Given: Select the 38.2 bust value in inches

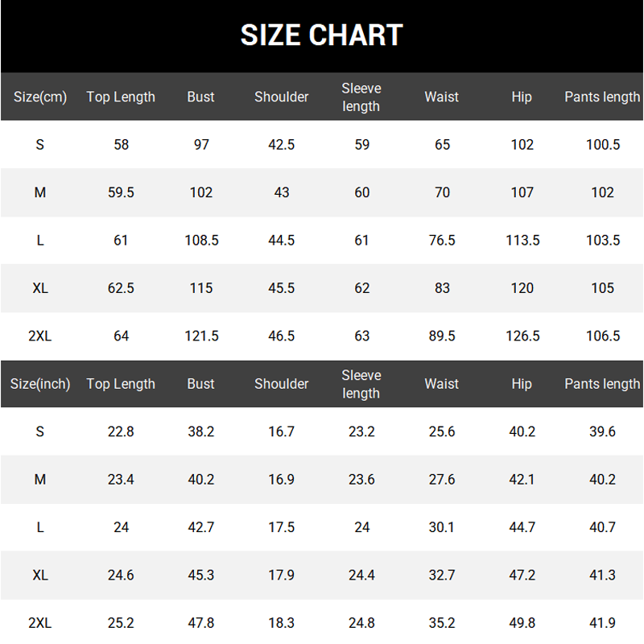Looking at the screenshot, I should coord(201,432).
